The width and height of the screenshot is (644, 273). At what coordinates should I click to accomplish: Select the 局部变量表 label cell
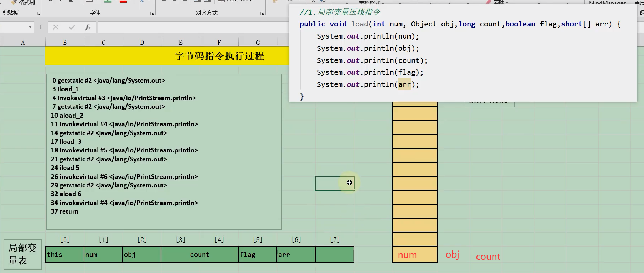[x=23, y=254]
